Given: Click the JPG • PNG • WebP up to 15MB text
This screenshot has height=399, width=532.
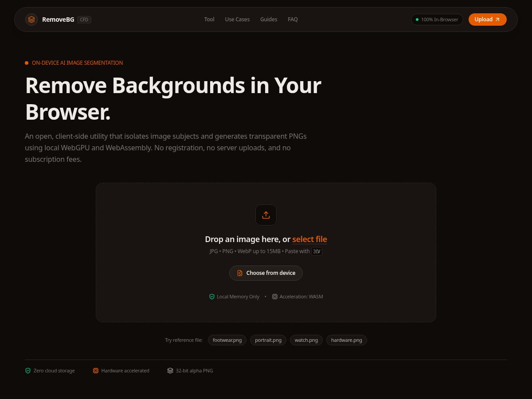Looking at the screenshot, I should click(x=245, y=251).
